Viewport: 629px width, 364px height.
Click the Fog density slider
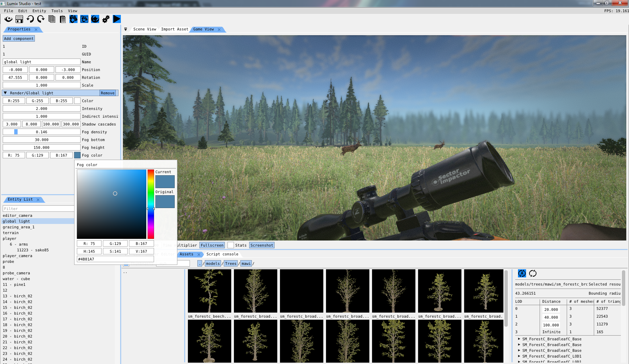(41, 132)
